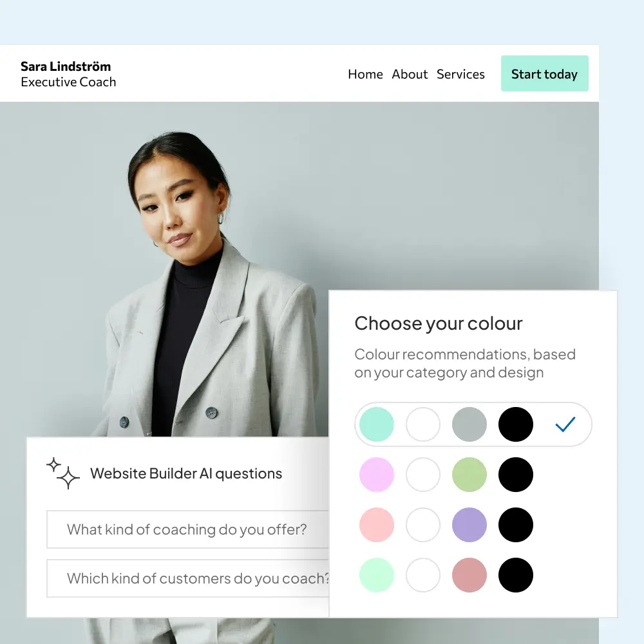
Task: Choose the white swatch in the second row
Action: pos(423,475)
